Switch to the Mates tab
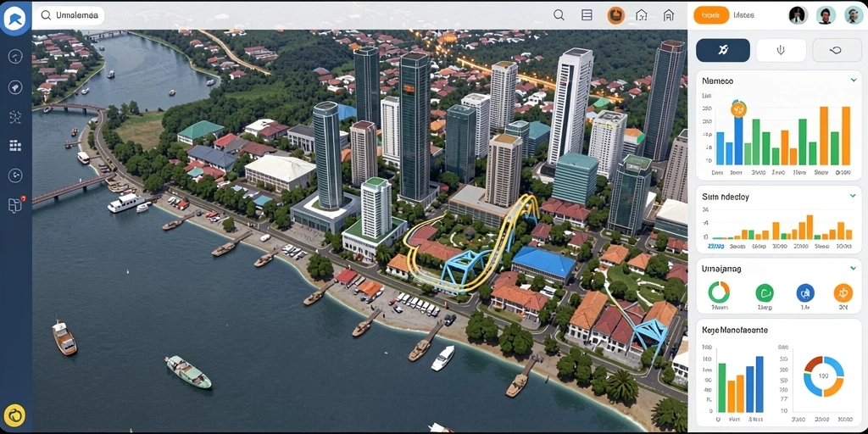 pyautogui.click(x=743, y=15)
